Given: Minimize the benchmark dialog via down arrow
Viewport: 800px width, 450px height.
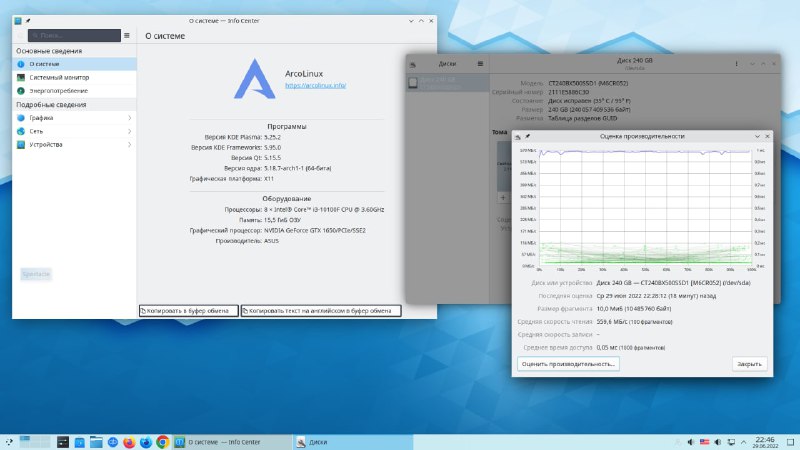Looking at the screenshot, I should 757,136.
